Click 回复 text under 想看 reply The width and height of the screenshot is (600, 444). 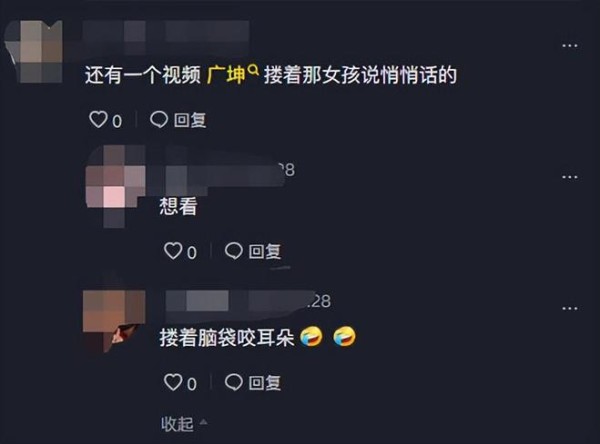click(265, 251)
